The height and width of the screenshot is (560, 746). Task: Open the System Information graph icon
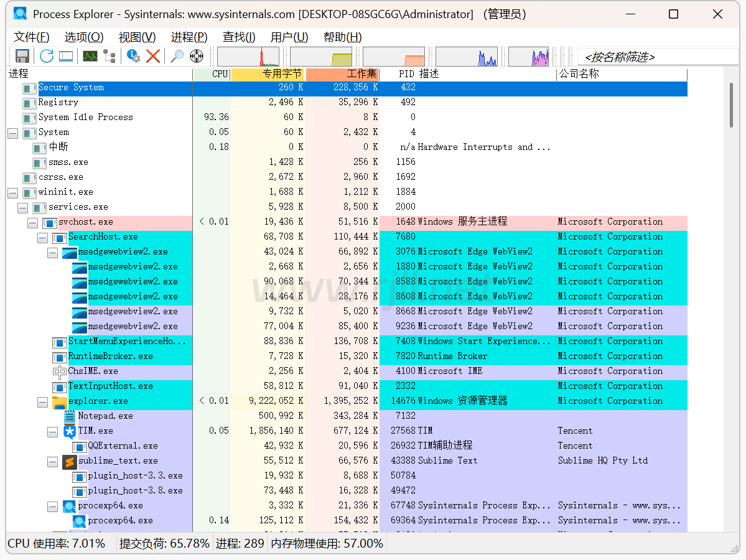click(x=90, y=56)
